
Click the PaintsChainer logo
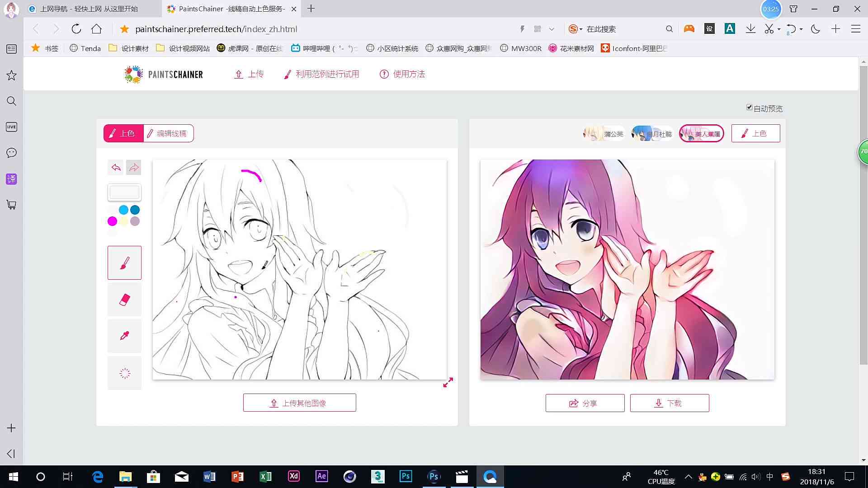pos(164,75)
